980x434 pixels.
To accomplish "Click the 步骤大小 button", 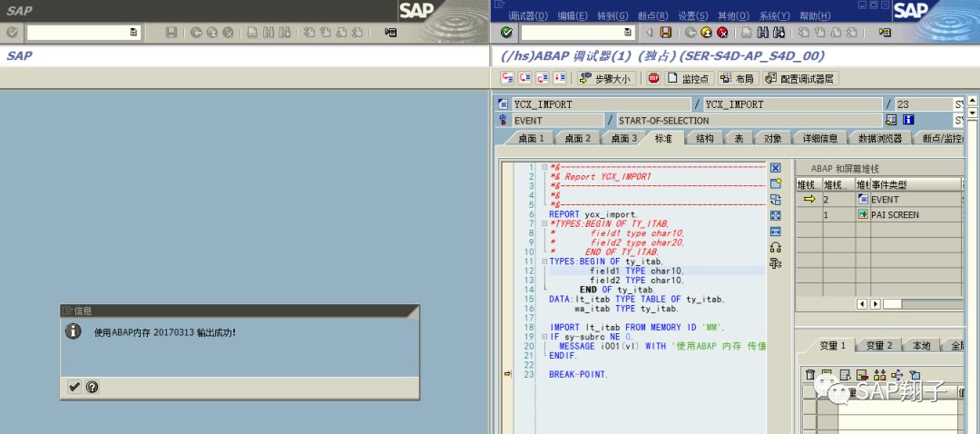I will (605, 79).
